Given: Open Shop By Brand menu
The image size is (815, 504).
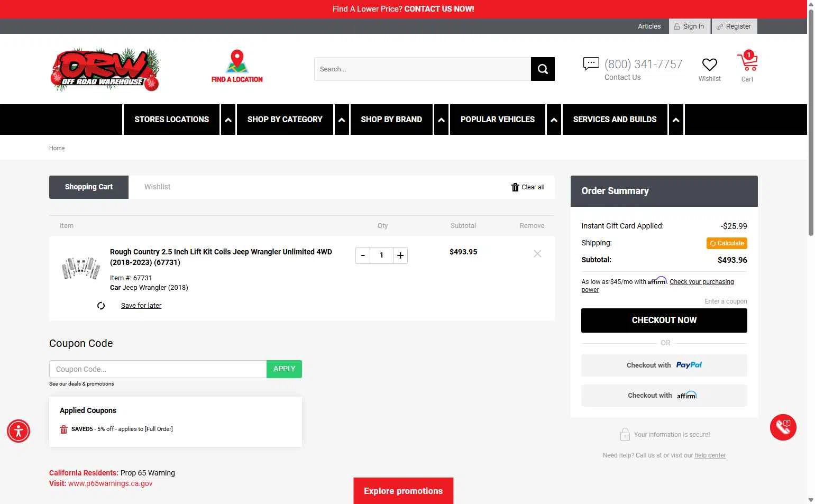Looking at the screenshot, I should [391, 120].
